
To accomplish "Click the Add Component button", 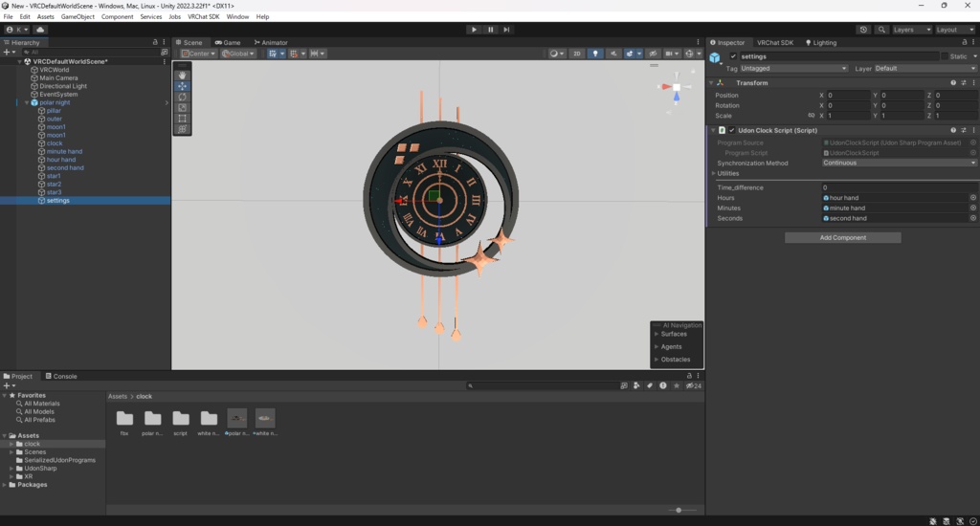I will (x=842, y=237).
